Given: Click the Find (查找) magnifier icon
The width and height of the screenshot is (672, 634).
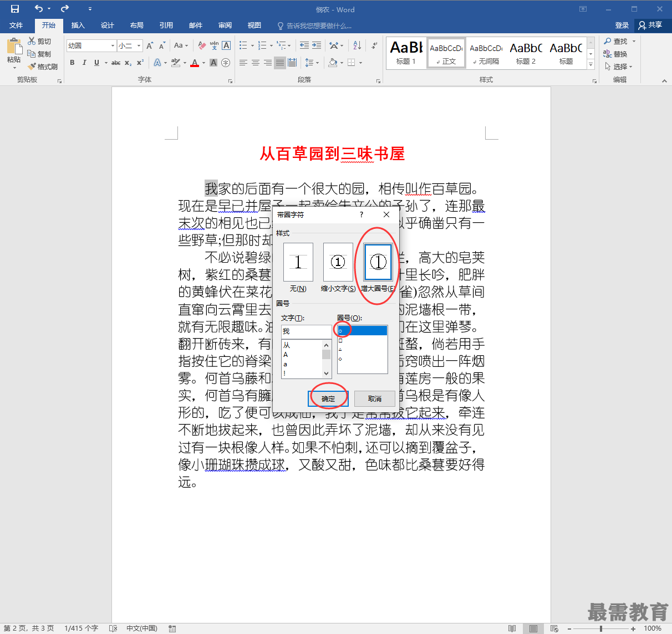Looking at the screenshot, I should (x=608, y=41).
